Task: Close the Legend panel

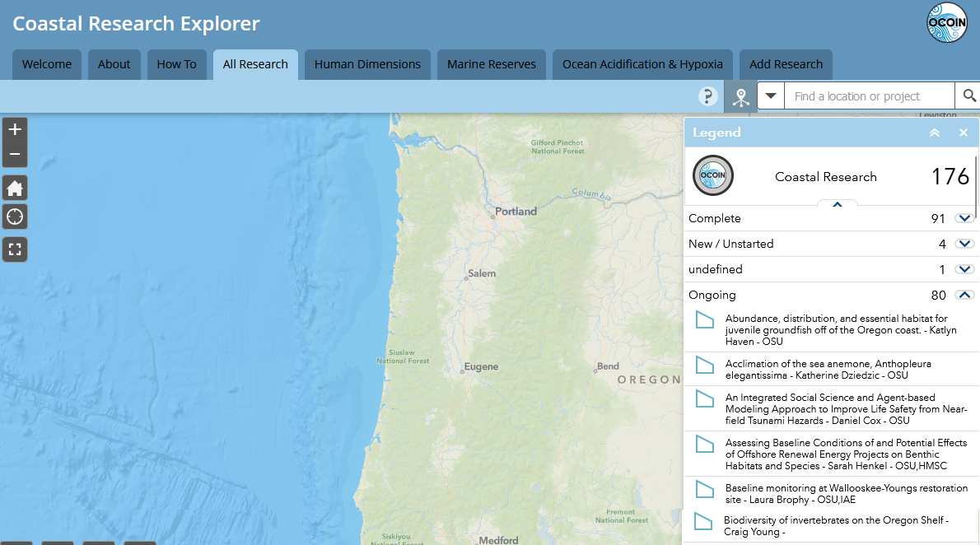Action: point(963,133)
